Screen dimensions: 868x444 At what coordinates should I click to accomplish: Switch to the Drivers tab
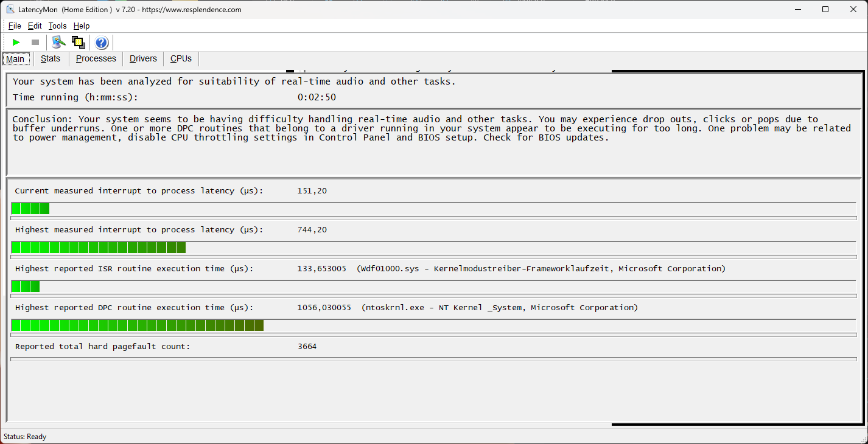coord(143,58)
